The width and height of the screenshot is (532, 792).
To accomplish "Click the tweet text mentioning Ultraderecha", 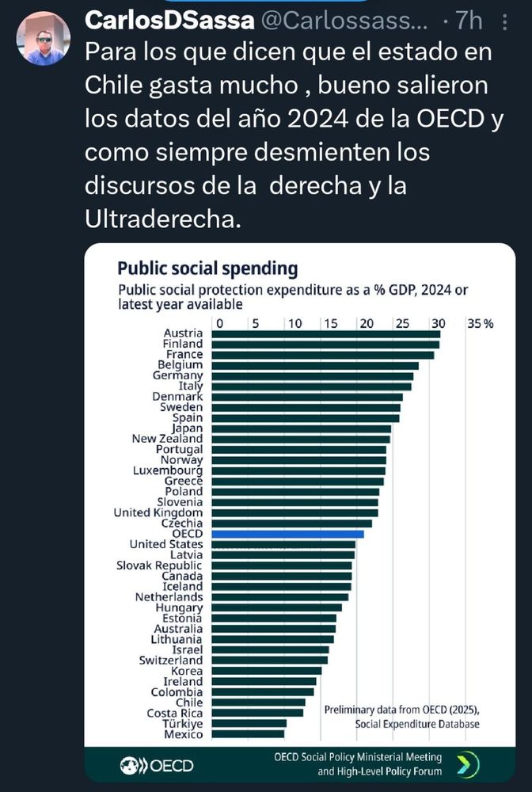I will click(161, 221).
